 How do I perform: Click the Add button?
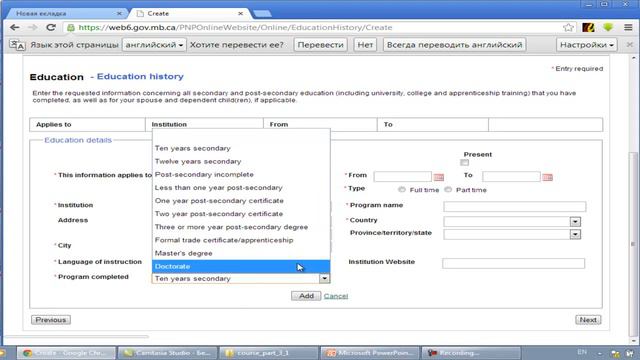(x=306, y=296)
